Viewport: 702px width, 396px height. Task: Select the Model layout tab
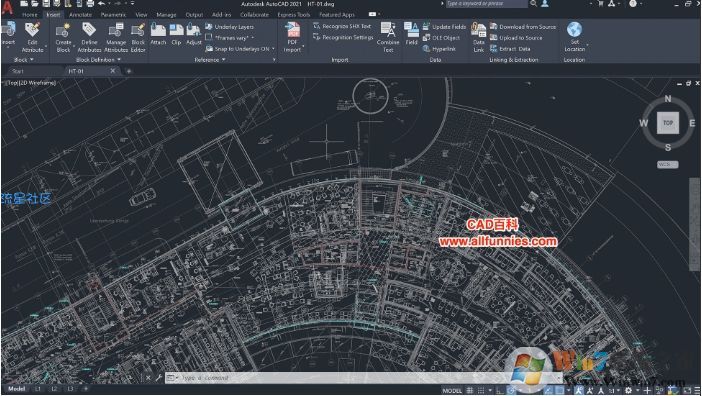point(17,389)
